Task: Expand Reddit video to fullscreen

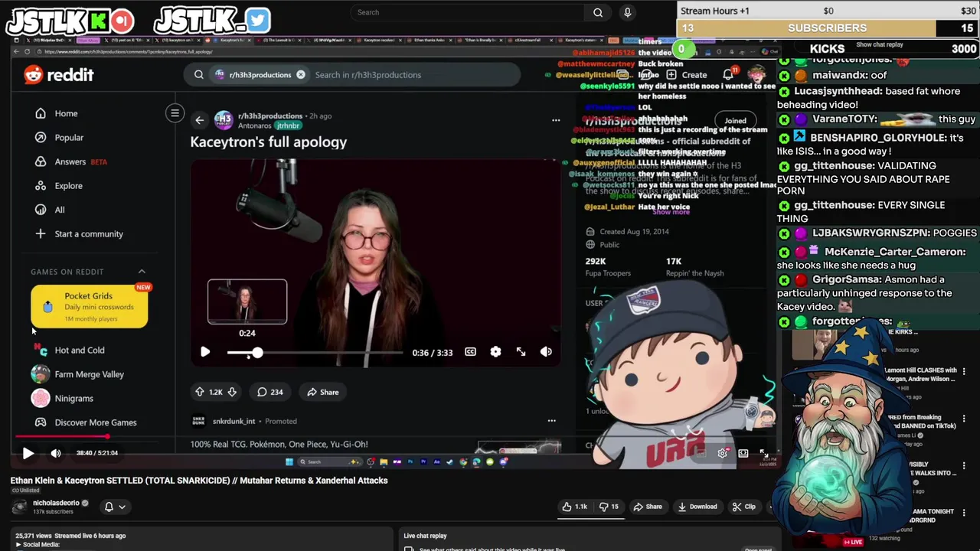Action: (521, 352)
